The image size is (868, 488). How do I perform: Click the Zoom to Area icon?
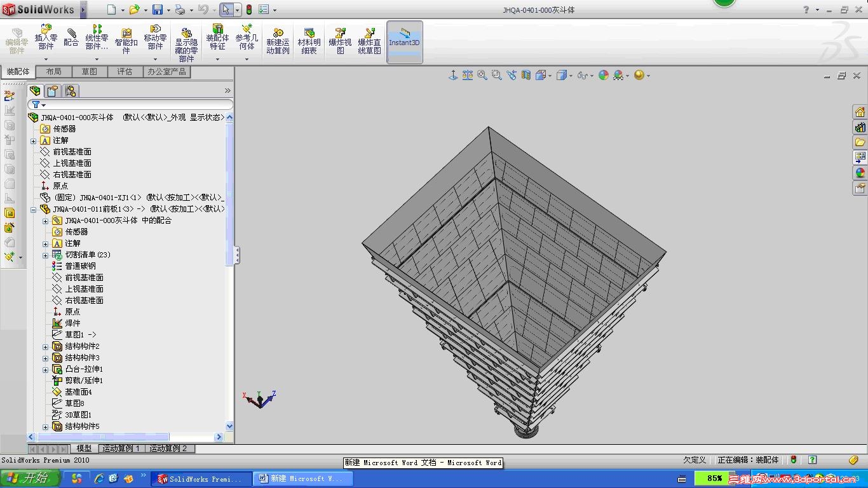(x=497, y=75)
